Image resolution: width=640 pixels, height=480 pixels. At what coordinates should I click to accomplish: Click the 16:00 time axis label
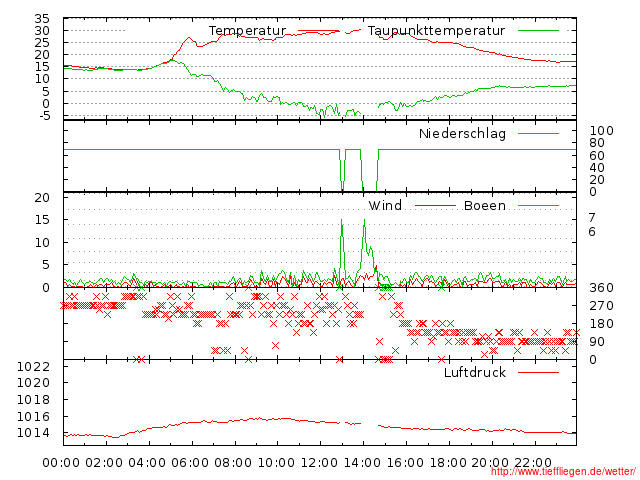405,463
